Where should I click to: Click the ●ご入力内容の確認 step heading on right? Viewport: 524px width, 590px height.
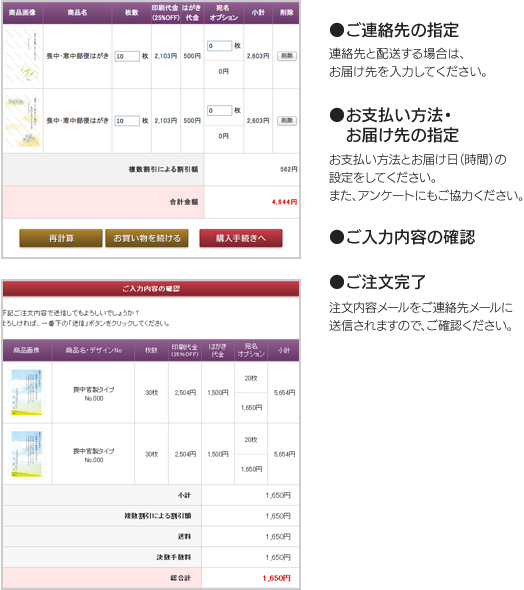pyautogui.click(x=402, y=237)
